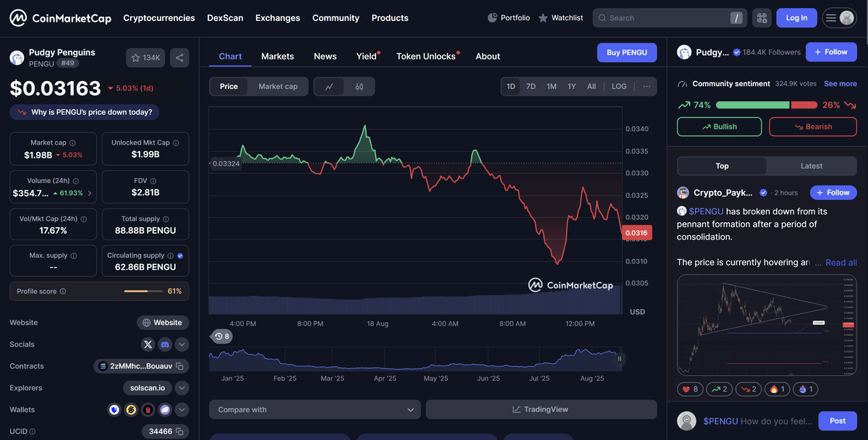Toggle LOG scale on the chart
868x440 pixels.
point(619,86)
